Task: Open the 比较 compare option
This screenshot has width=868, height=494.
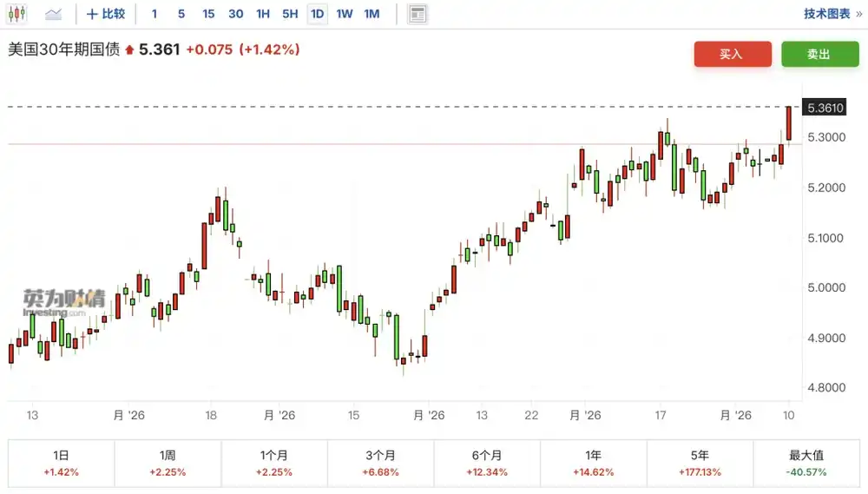Action: click(x=106, y=14)
